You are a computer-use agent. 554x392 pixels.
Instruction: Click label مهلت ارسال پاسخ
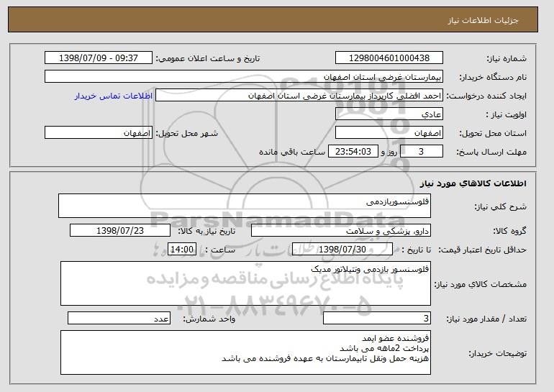(x=491, y=152)
